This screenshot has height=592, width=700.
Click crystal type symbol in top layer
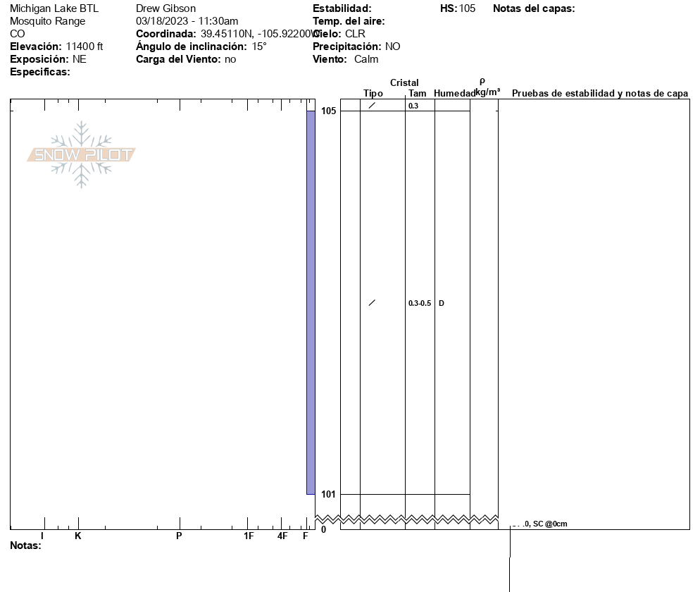(372, 106)
